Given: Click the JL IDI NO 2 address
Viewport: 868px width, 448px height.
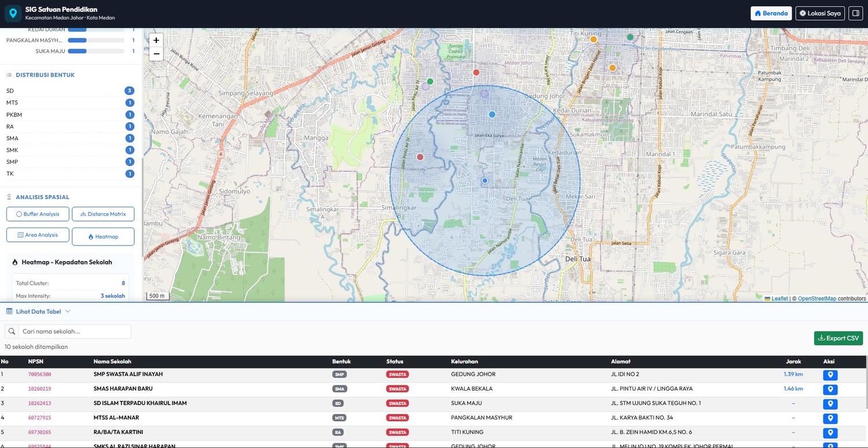Looking at the screenshot, I should pyautogui.click(x=625, y=374).
